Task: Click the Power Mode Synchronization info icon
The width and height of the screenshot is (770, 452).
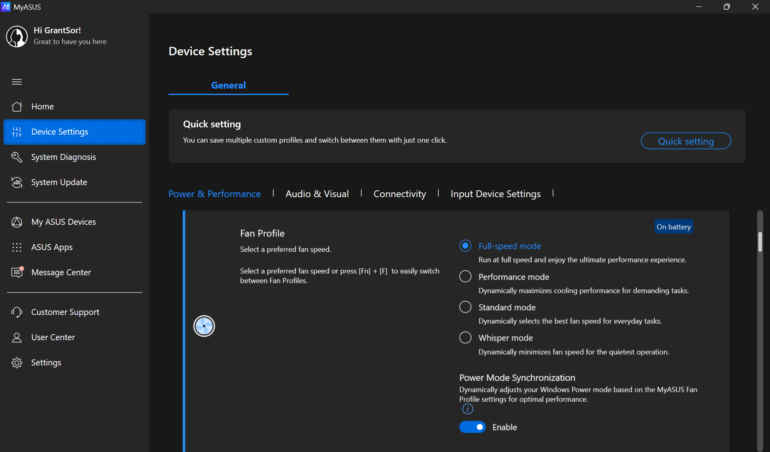Action: coord(468,409)
